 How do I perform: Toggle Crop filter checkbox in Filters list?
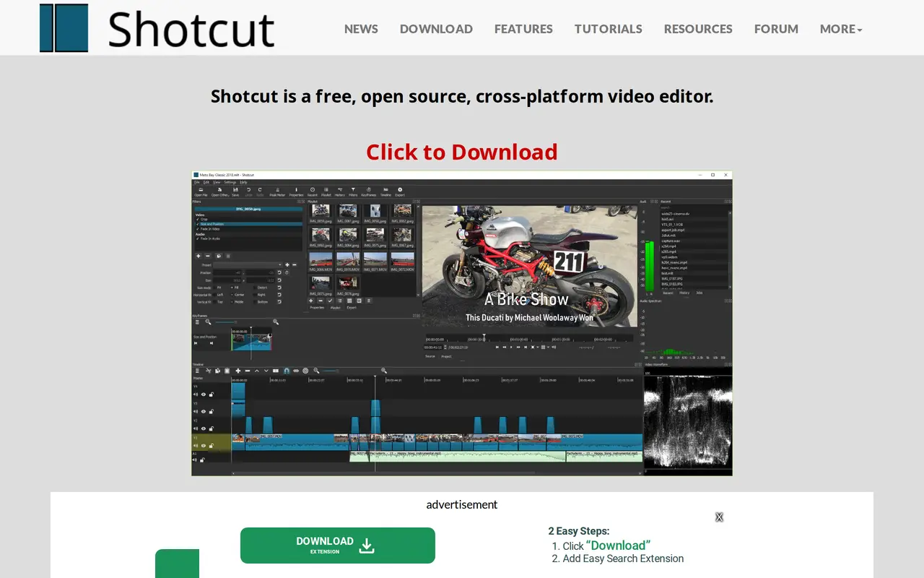coord(197,219)
